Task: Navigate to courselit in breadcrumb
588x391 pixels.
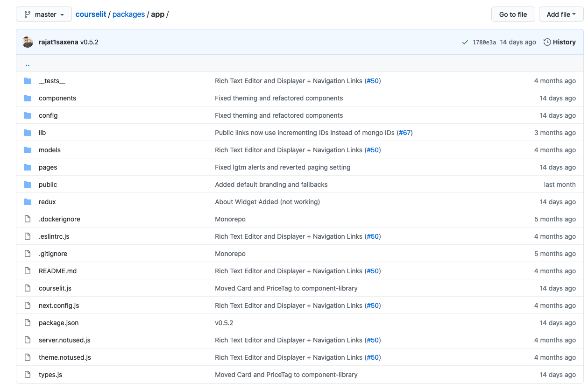Action: pos(91,14)
